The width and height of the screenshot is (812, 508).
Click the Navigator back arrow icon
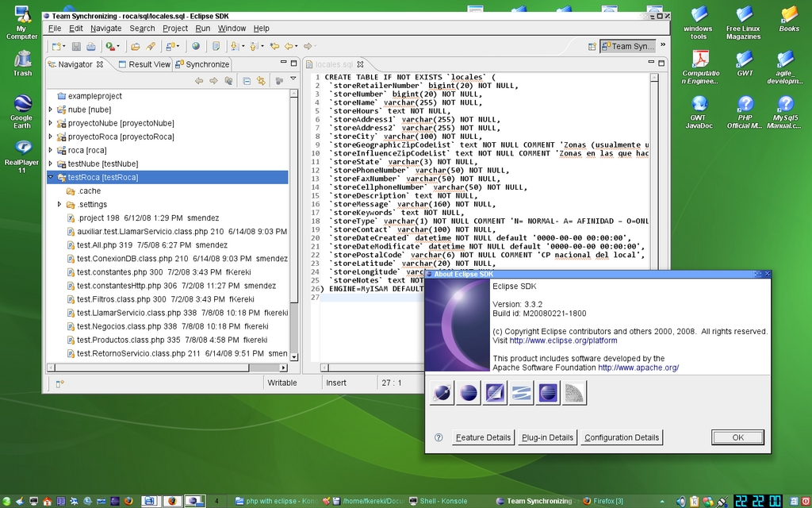click(x=199, y=80)
